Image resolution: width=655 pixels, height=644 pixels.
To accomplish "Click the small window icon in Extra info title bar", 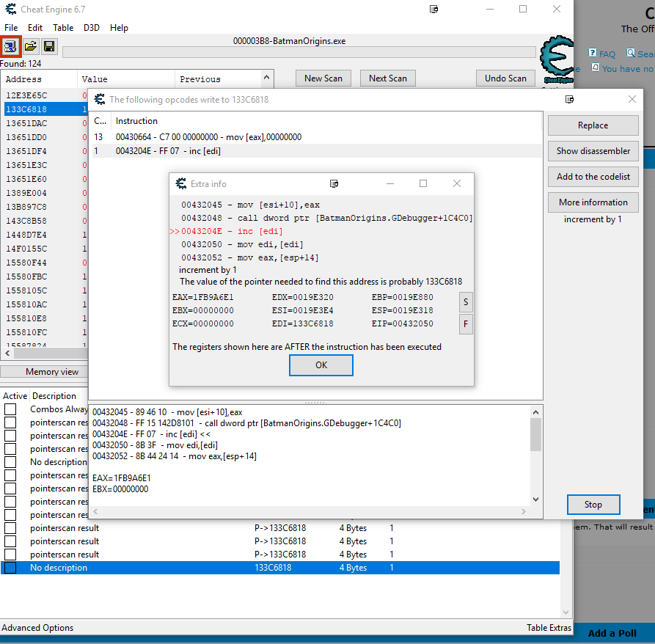I will [334, 183].
